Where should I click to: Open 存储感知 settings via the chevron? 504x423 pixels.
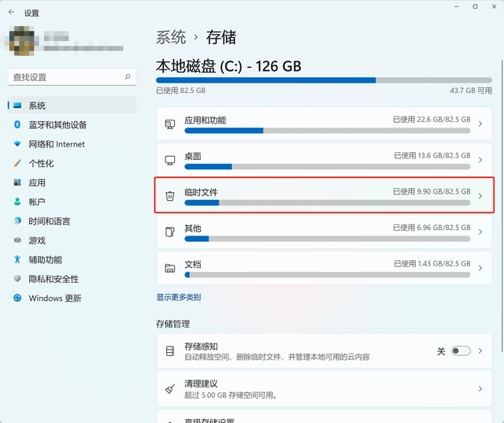(x=480, y=351)
